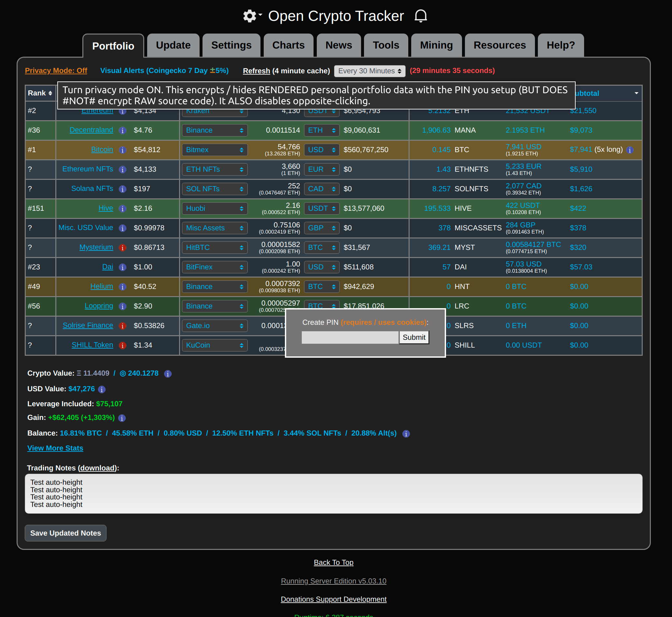The height and width of the screenshot is (617, 672).
Task: Click the Submit button for Create PIN
Action: click(x=414, y=337)
